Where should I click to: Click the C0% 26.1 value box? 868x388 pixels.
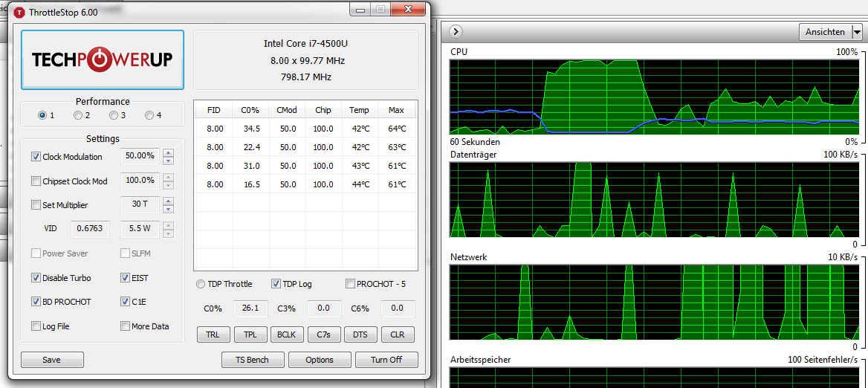[250, 308]
